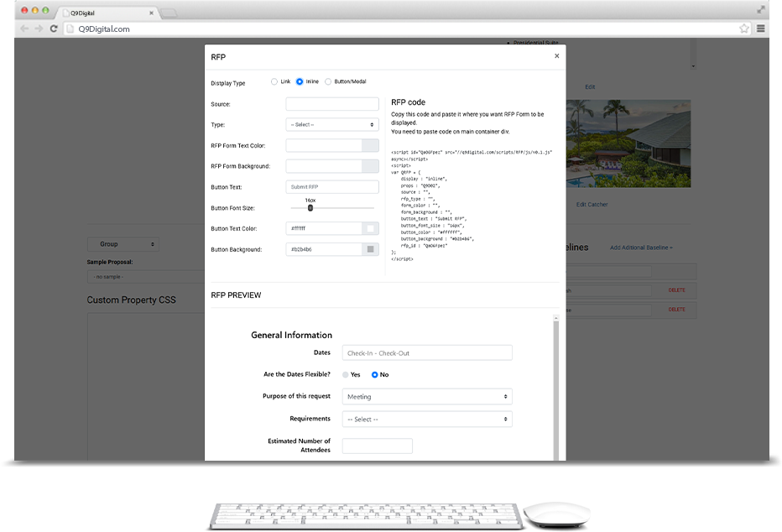Choose Yes for flexible dates
This screenshot has height=532, width=782.
click(345, 374)
